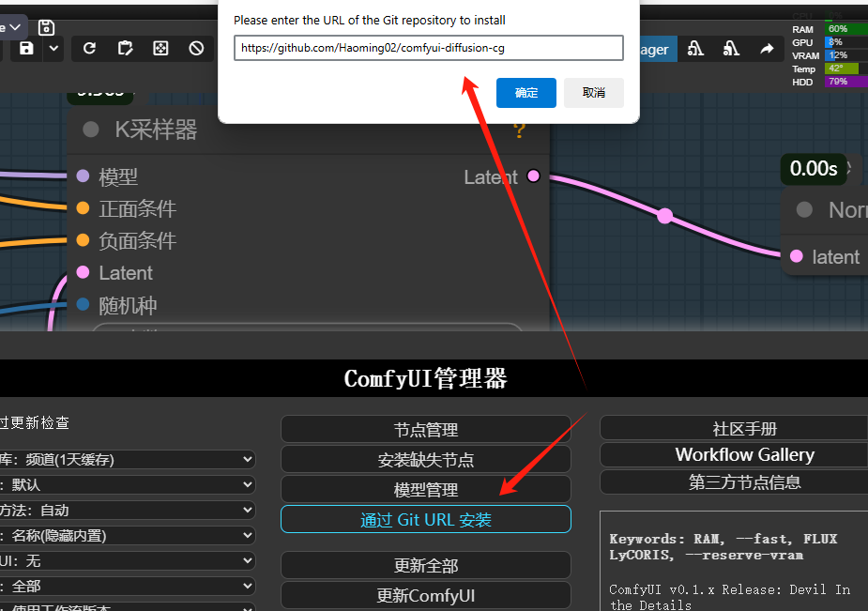
Task: Click the grey collapse dot on K采样器 node
Action: pyautogui.click(x=91, y=130)
